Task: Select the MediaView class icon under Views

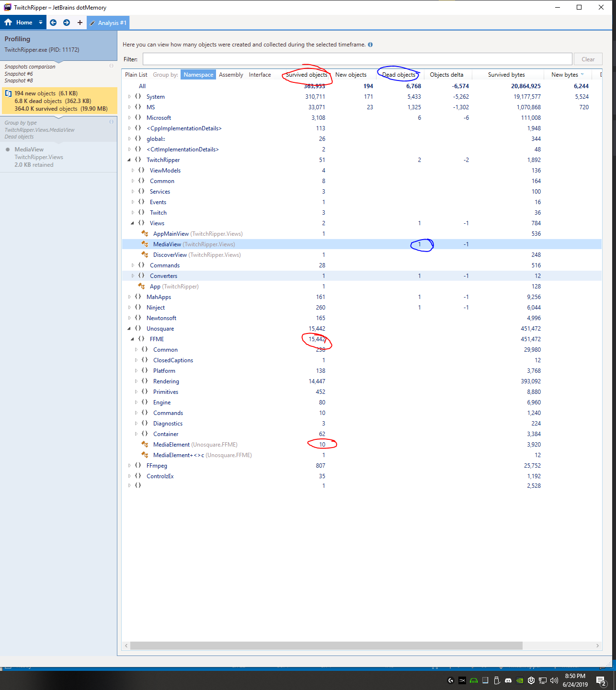Action: pyautogui.click(x=145, y=244)
